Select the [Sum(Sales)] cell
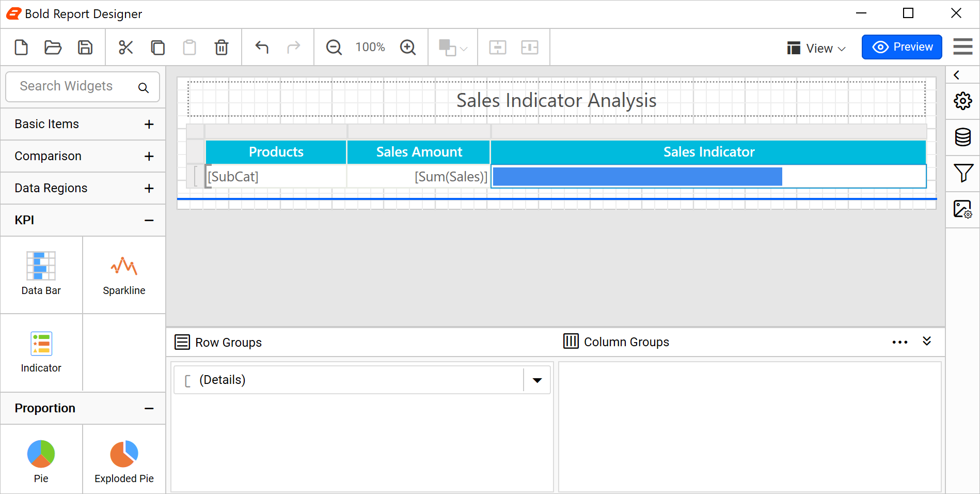The width and height of the screenshot is (980, 494). (419, 177)
